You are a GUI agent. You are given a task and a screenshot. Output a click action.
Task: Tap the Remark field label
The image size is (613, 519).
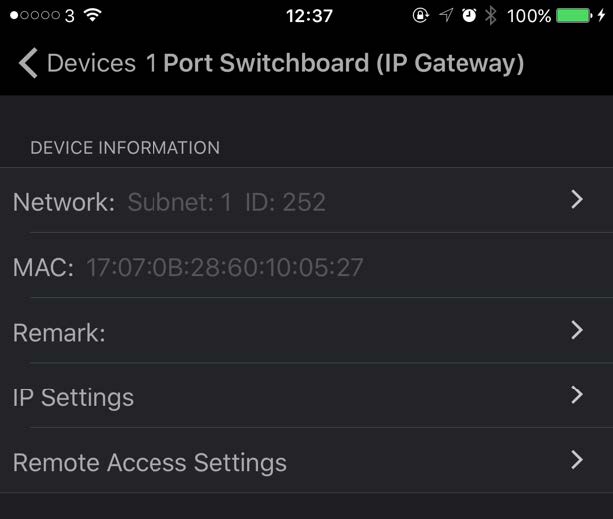pyautogui.click(x=59, y=333)
